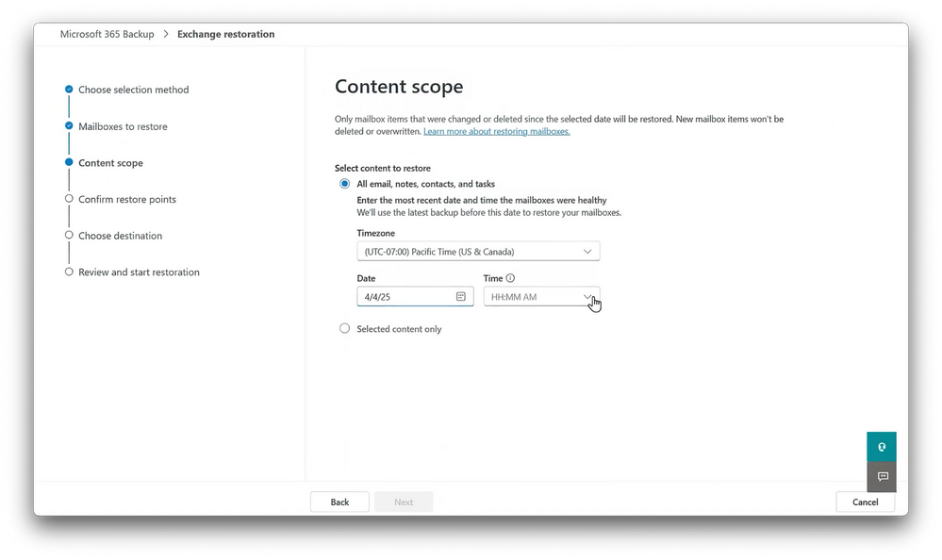The height and width of the screenshot is (560, 942).
Task: Open the teal help headset icon
Action: click(882, 447)
